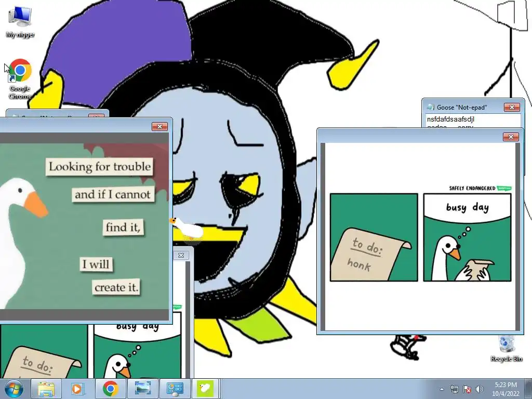Screen dimensions: 532x399
Task: Open the clock showing 5:23 PM
Action: point(506,389)
